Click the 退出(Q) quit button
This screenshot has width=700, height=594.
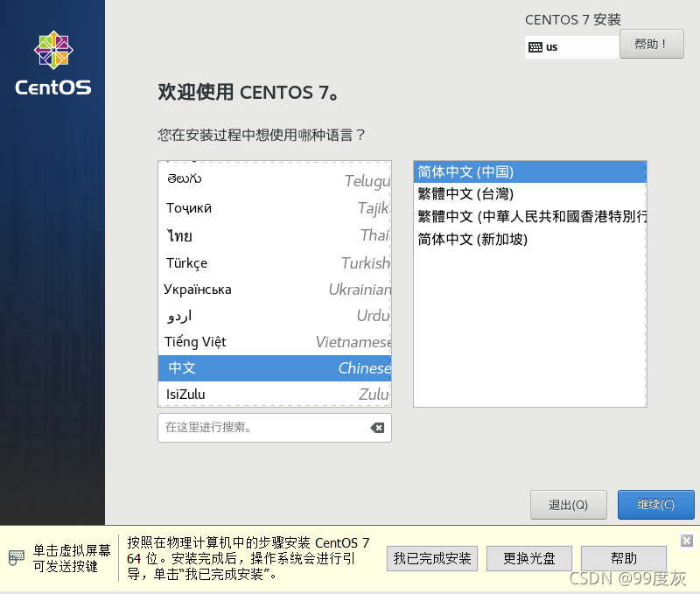(568, 505)
